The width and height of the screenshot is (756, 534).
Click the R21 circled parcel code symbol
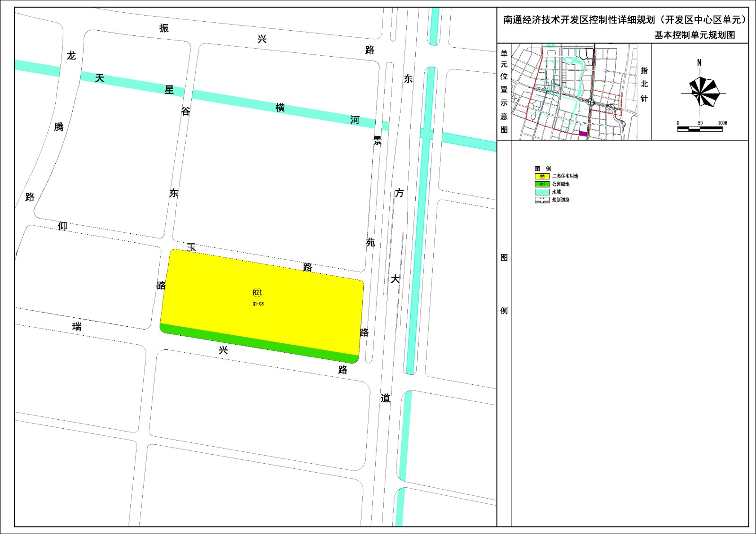point(257,293)
